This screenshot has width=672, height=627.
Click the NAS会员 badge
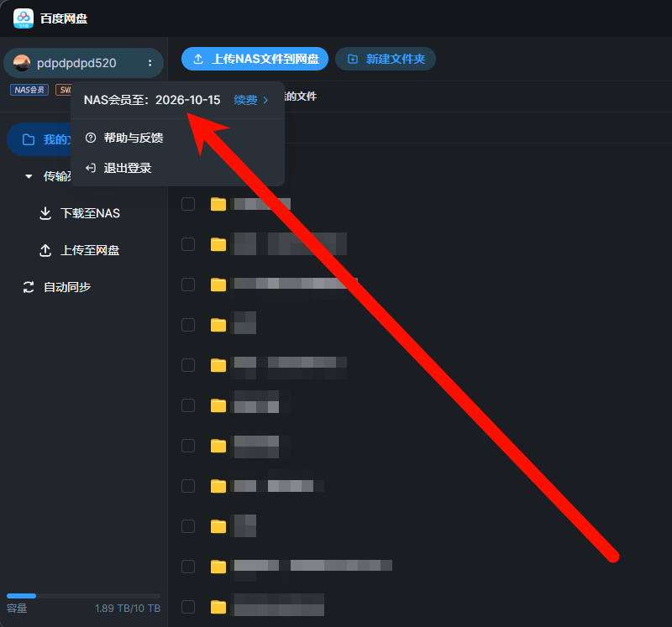click(x=29, y=90)
